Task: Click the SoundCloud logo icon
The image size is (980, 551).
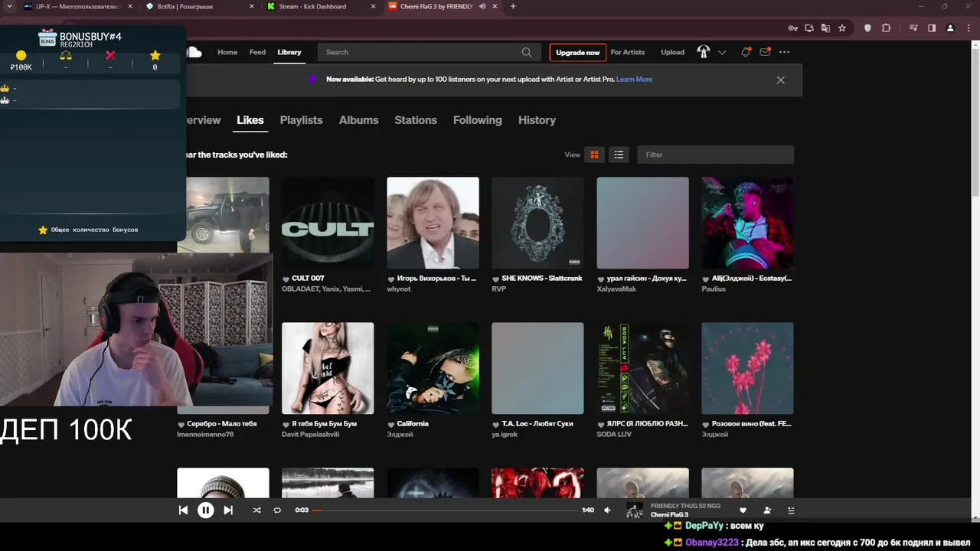Action: pos(194,52)
